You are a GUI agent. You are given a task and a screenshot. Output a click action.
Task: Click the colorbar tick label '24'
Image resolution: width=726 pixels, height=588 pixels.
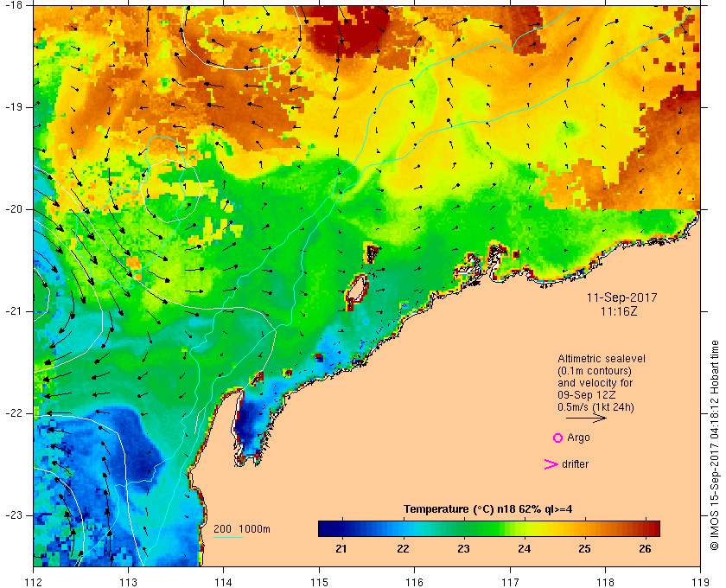pyautogui.click(x=524, y=549)
